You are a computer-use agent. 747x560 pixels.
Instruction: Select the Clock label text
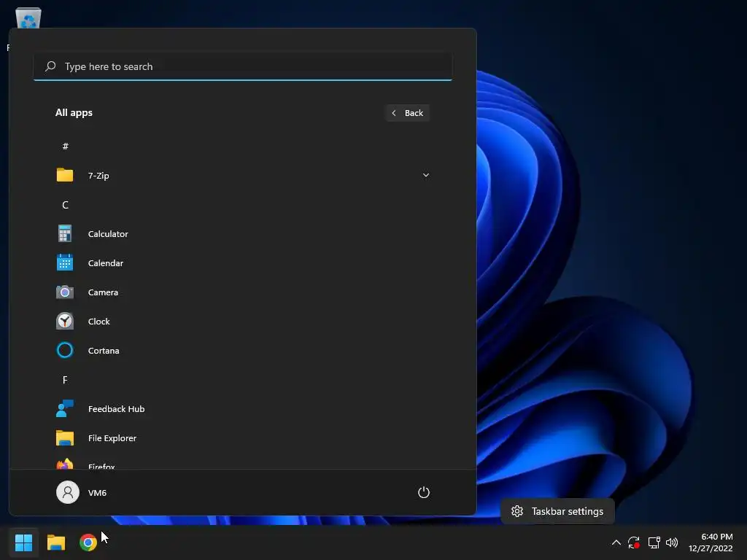(98, 321)
